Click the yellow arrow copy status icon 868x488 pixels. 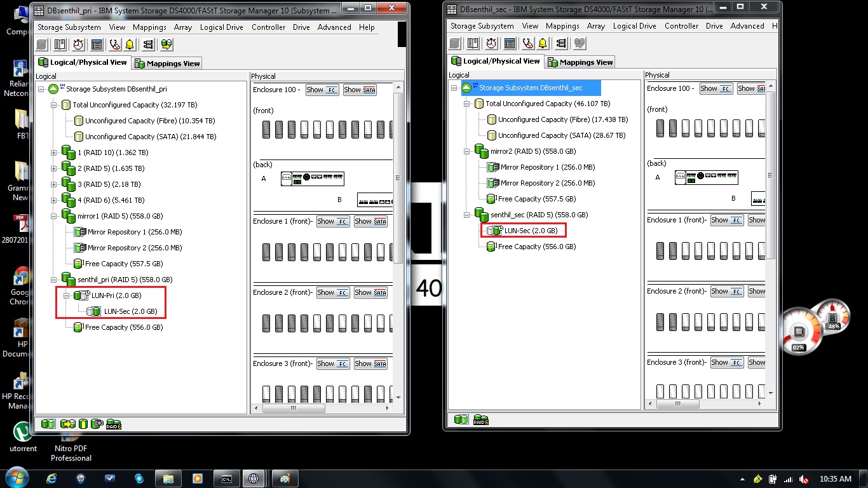tap(68, 423)
